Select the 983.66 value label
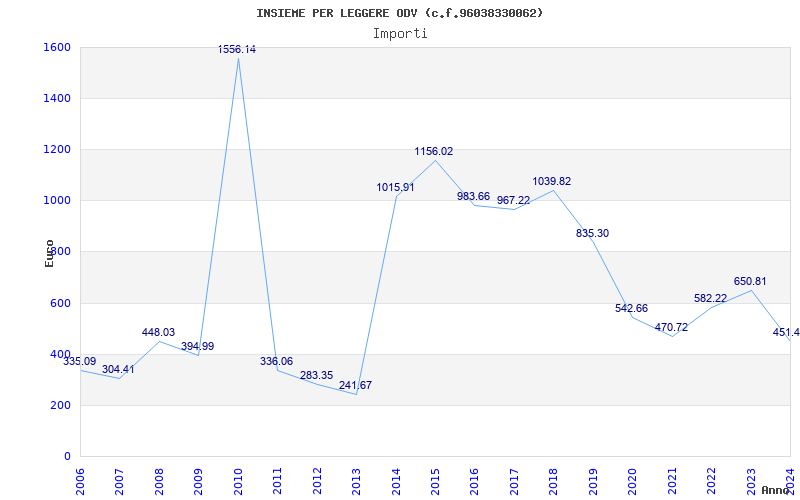This screenshot has width=800, height=500. tap(473, 196)
